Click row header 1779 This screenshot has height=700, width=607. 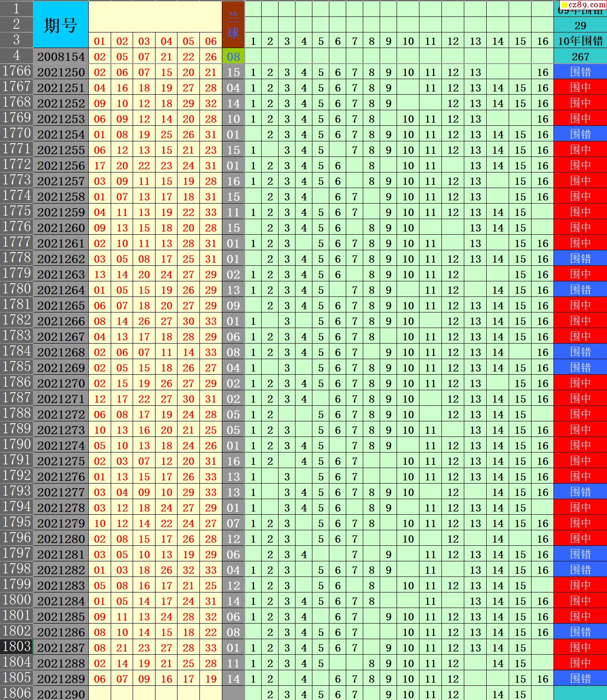tap(16, 274)
